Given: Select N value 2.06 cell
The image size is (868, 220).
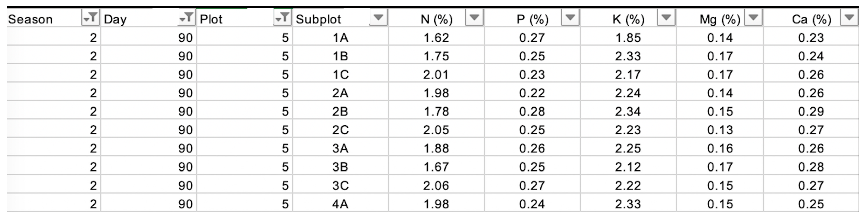Looking at the screenshot, I should tap(436, 186).
